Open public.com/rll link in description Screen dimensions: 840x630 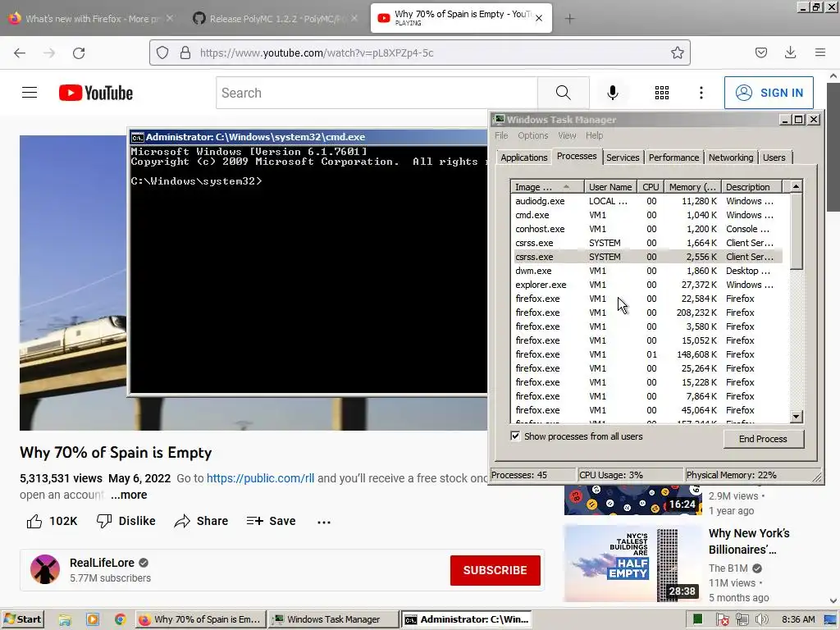click(260, 478)
